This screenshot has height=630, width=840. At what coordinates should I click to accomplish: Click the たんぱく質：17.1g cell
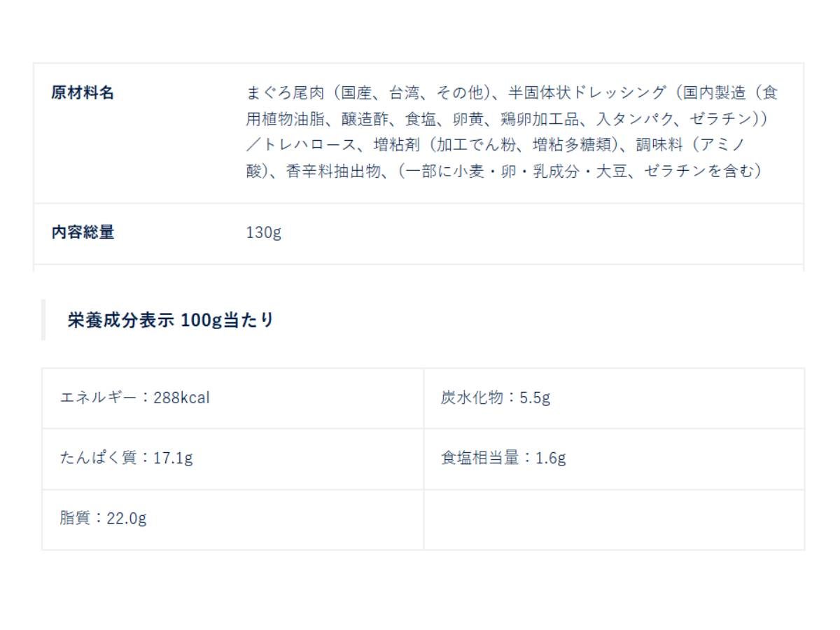126,458
